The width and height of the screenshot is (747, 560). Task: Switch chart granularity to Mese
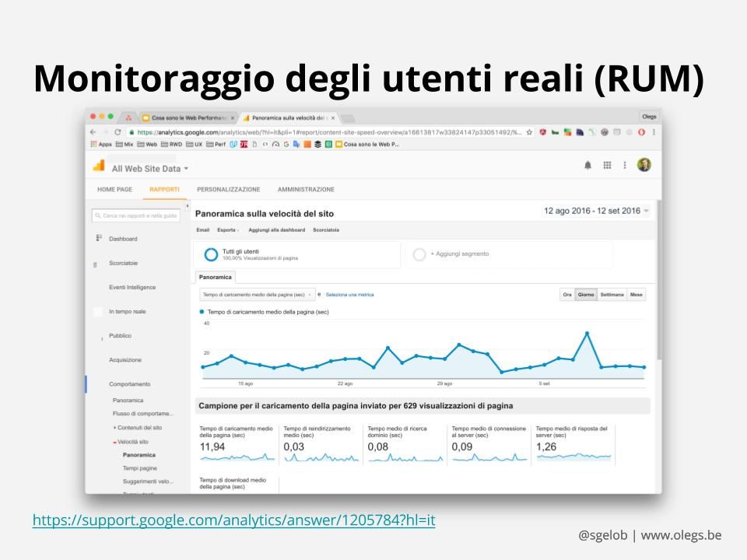[637, 295]
